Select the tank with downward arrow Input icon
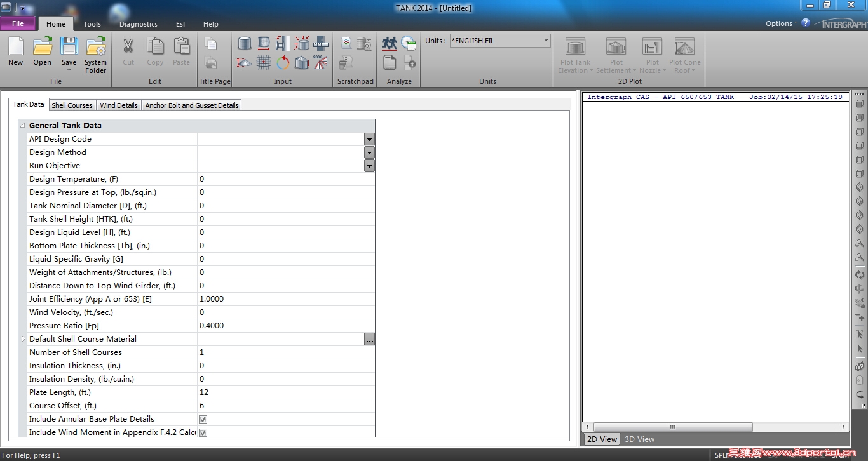868x461 pixels. coord(302,62)
